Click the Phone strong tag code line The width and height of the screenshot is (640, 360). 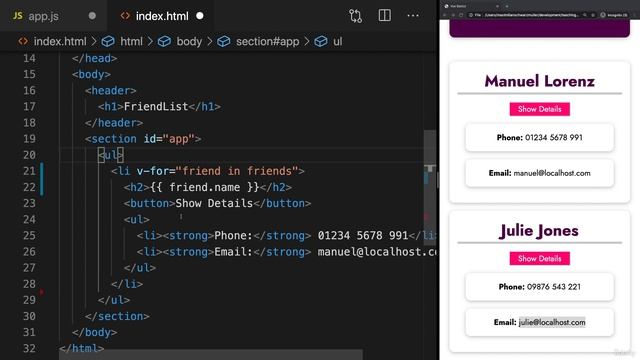click(286, 236)
